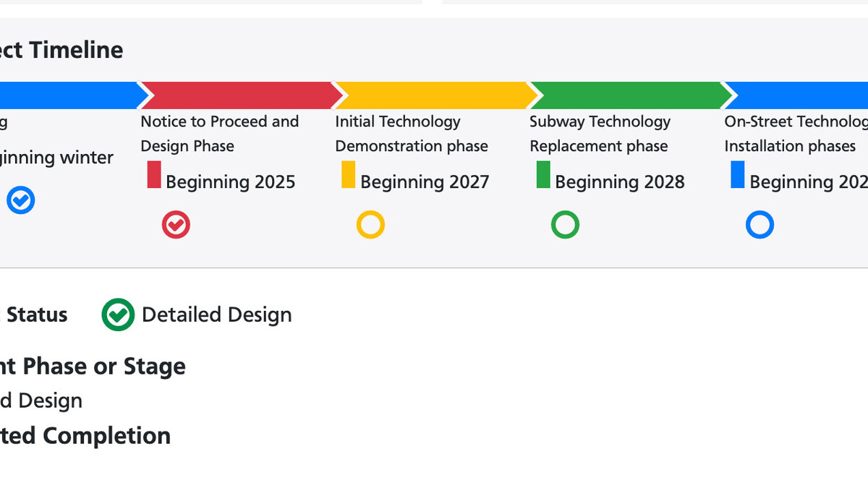The width and height of the screenshot is (868, 488).
Task: Click the green check icon beside Detailed Design
Action: point(118,314)
